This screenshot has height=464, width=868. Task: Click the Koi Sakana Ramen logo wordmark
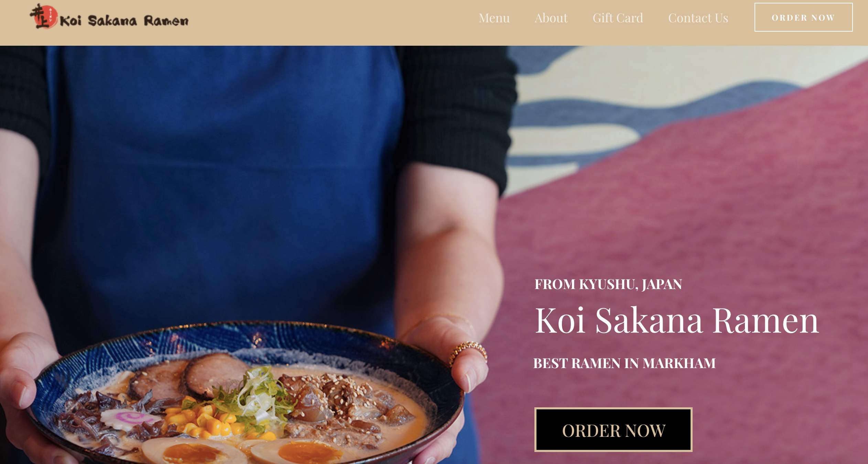(x=124, y=21)
